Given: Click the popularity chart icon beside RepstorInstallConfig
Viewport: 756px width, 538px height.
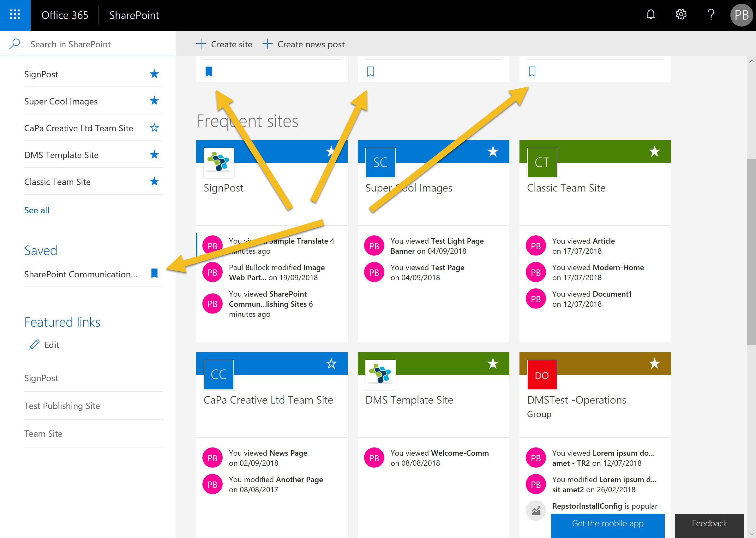Looking at the screenshot, I should (x=536, y=511).
